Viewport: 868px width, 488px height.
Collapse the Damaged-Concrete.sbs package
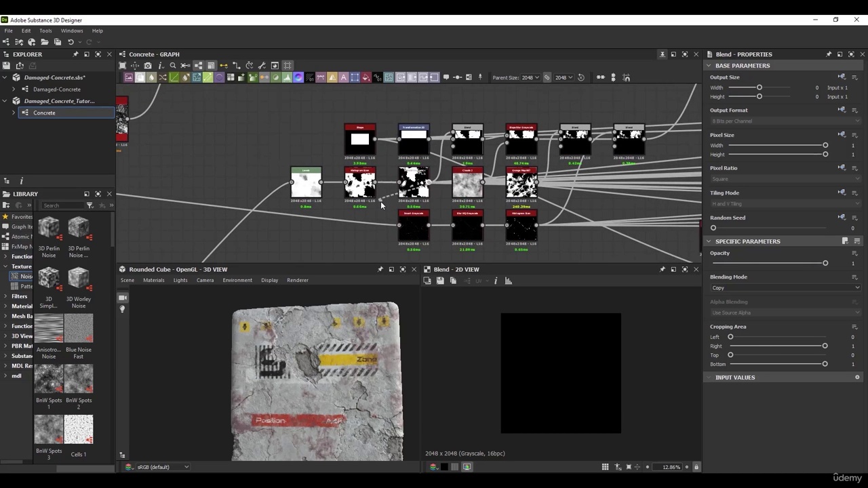5,77
